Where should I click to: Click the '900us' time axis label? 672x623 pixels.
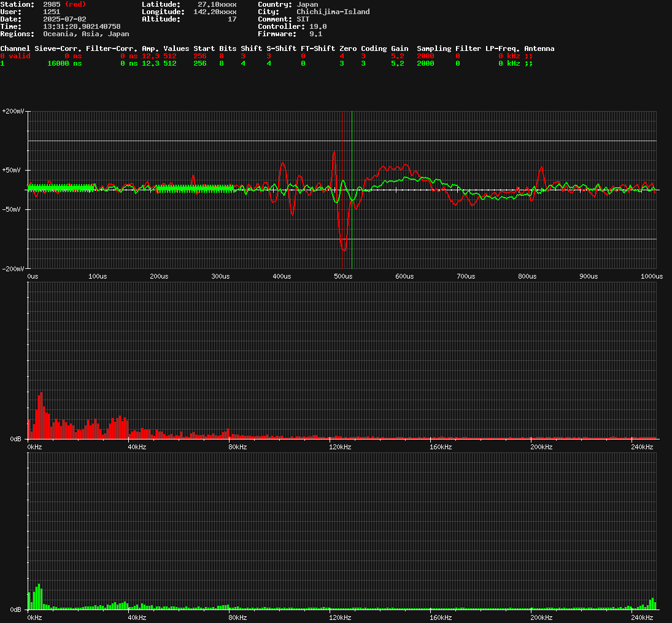(x=589, y=276)
